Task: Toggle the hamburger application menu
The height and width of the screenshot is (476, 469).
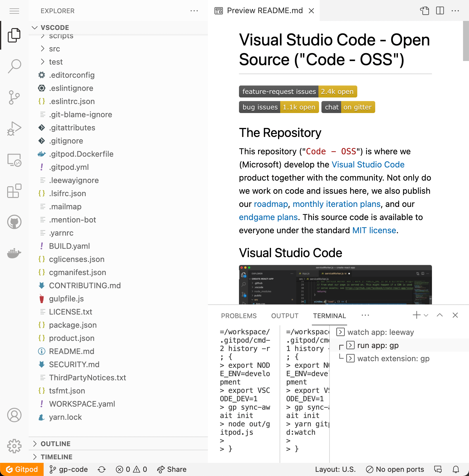Action: tap(14, 11)
